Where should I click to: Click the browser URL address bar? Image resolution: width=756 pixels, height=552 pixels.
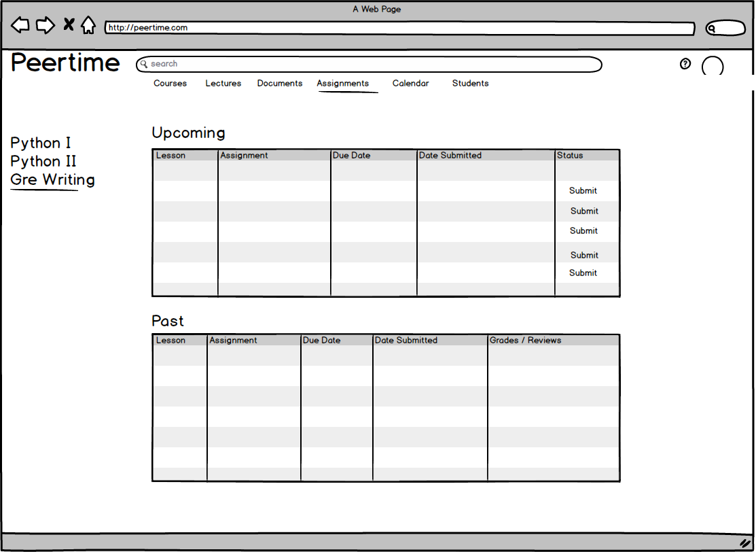[x=399, y=29]
